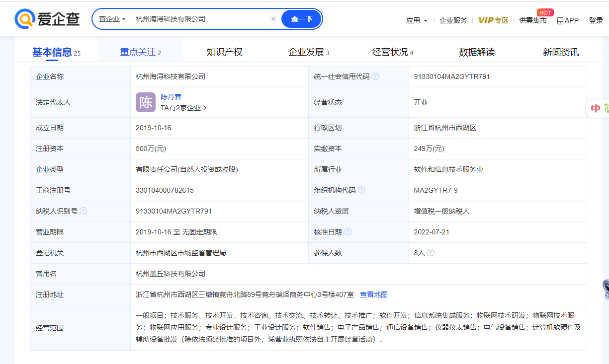Click the 249万(元) paid-in capital value
Viewport: 609px width, 364px height.
pyautogui.click(x=429, y=148)
